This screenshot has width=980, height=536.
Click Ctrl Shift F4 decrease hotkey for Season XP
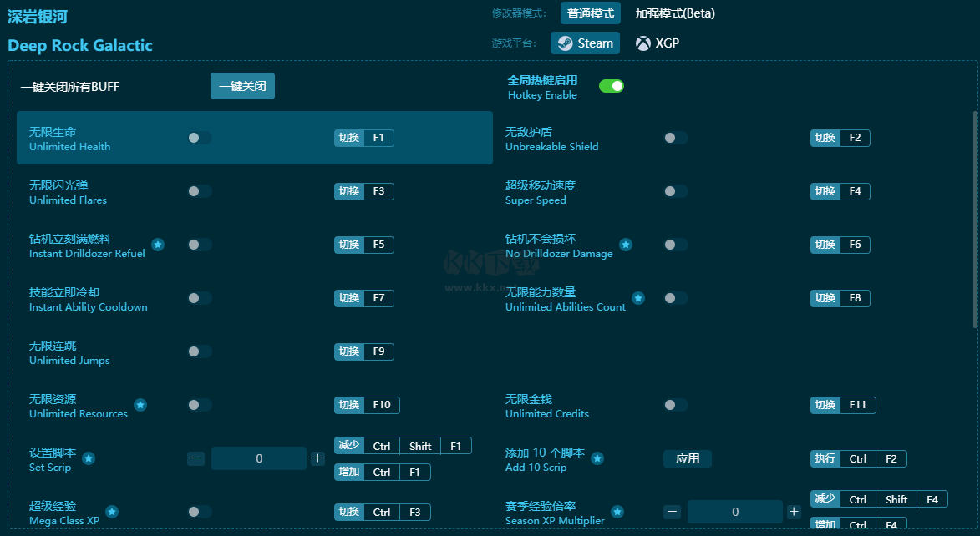click(x=880, y=499)
